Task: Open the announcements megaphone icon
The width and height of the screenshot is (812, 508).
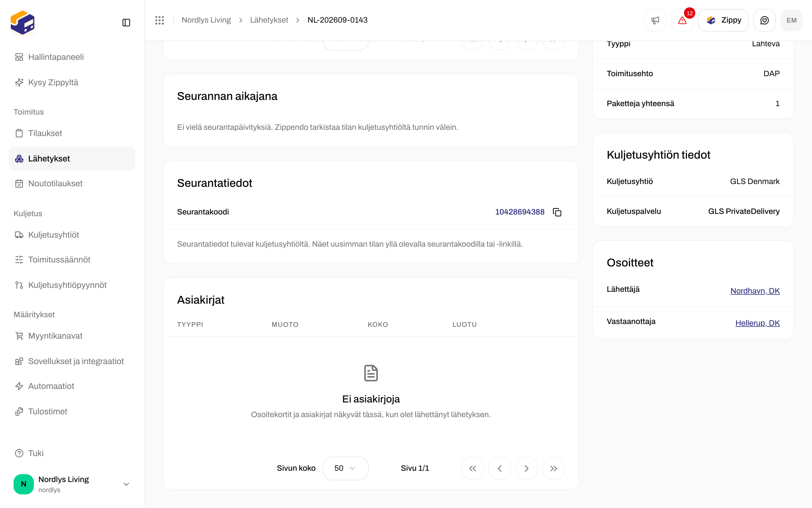Action: (x=655, y=20)
